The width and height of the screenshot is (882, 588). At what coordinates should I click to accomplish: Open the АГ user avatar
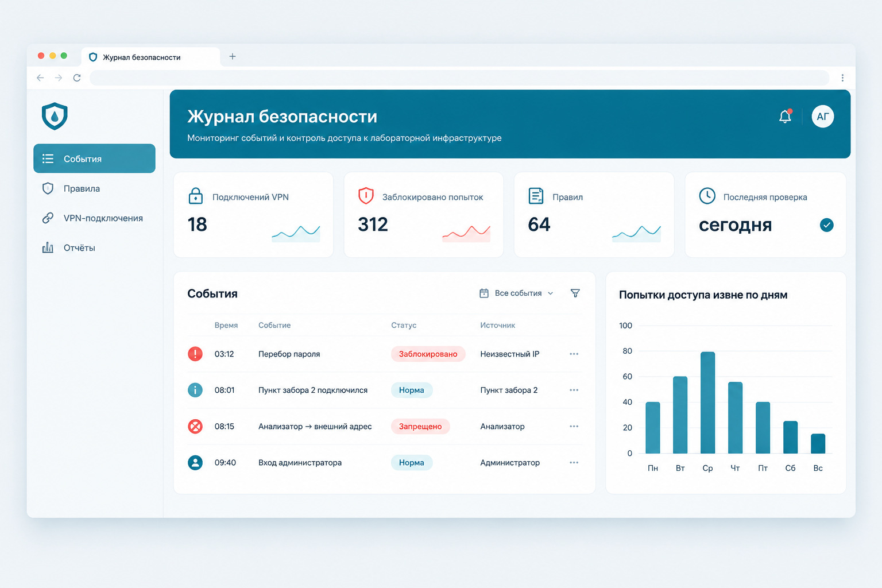coord(823,117)
